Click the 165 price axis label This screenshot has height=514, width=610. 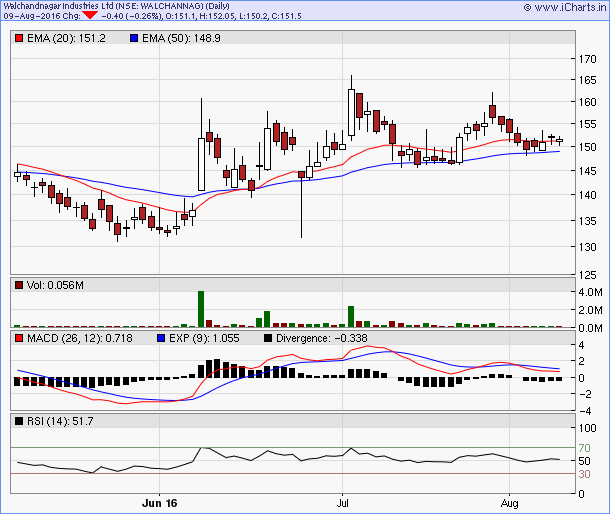[587, 80]
